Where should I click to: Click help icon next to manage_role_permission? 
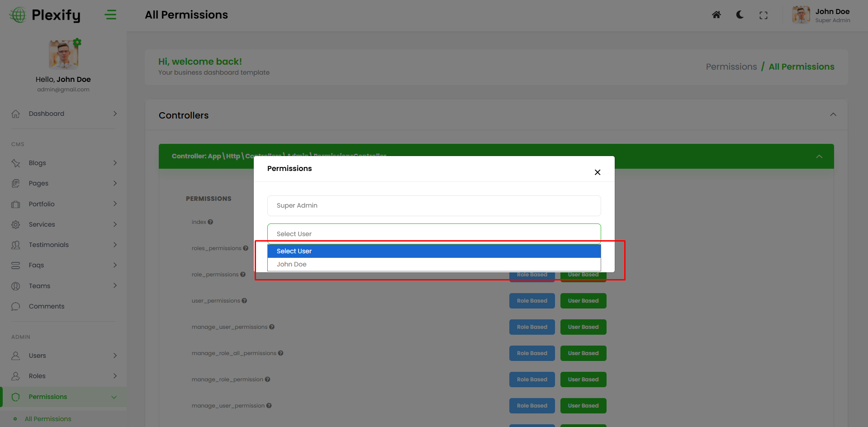[x=267, y=380]
